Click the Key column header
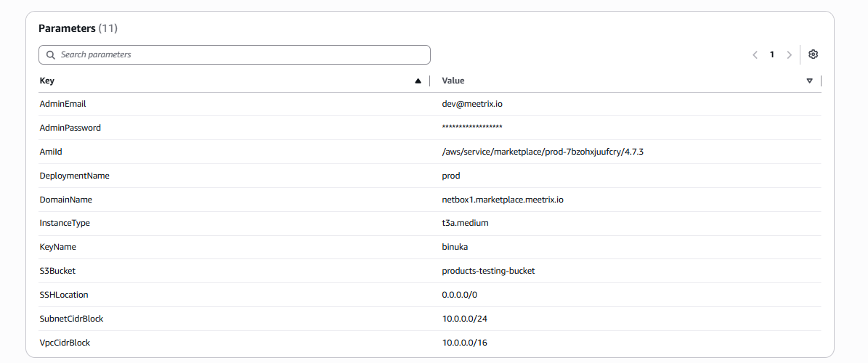The width and height of the screenshot is (868, 363). click(x=47, y=81)
